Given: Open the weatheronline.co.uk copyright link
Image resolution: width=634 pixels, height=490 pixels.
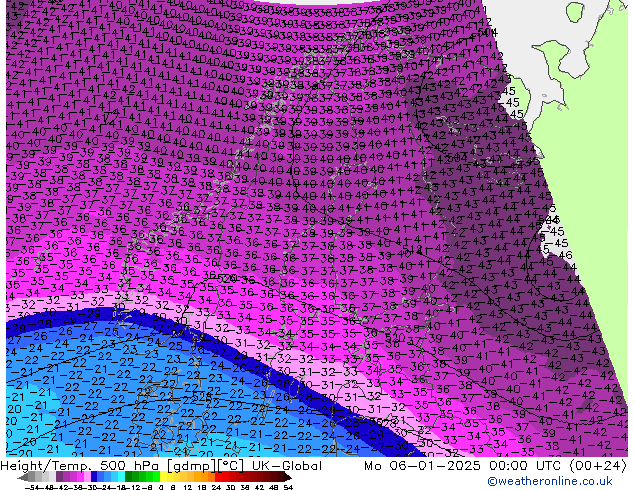Looking at the screenshot, I should (x=550, y=481).
